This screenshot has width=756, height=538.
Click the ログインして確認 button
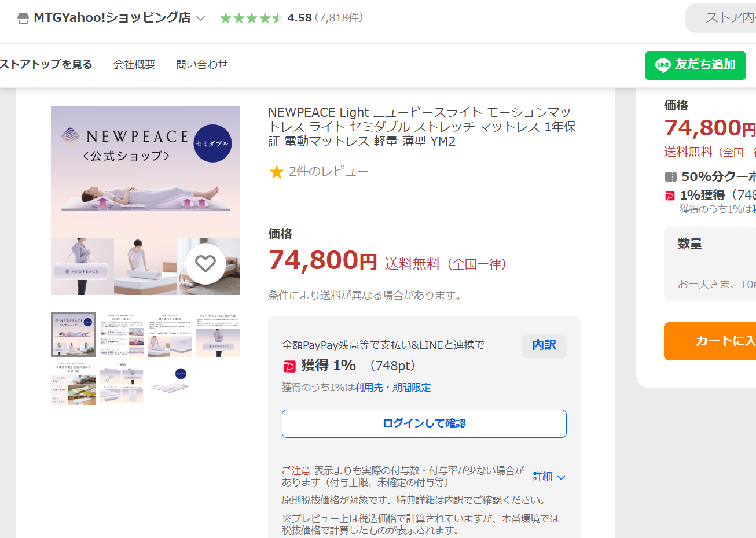424,423
